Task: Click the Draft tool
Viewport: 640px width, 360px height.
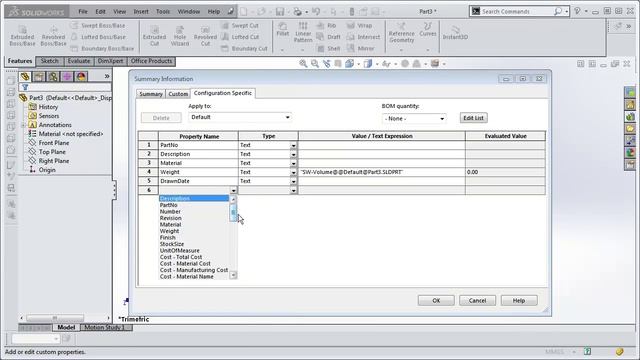Action: coord(329,37)
